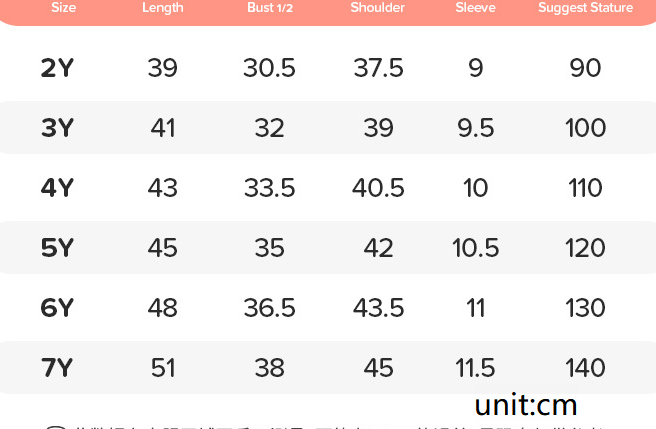Click the 48 length value for 6Y
The width and height of the screenshot is (656, 429).
pyautogui.click(x=163, y=308)
